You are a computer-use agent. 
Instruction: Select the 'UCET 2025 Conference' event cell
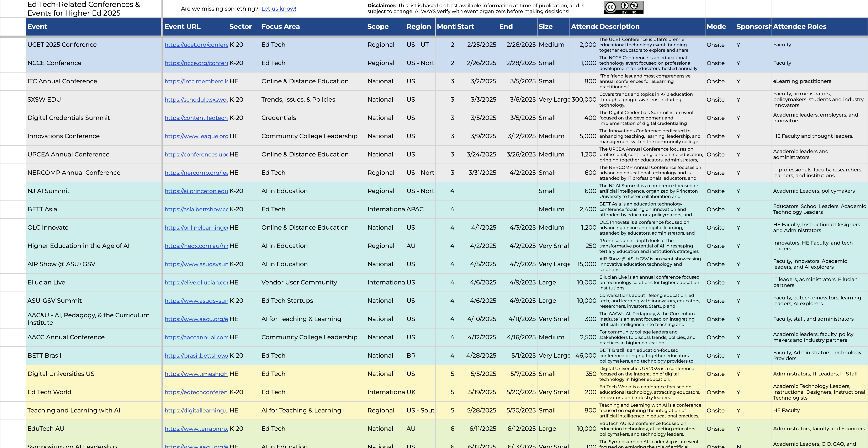tap(94, 45)
